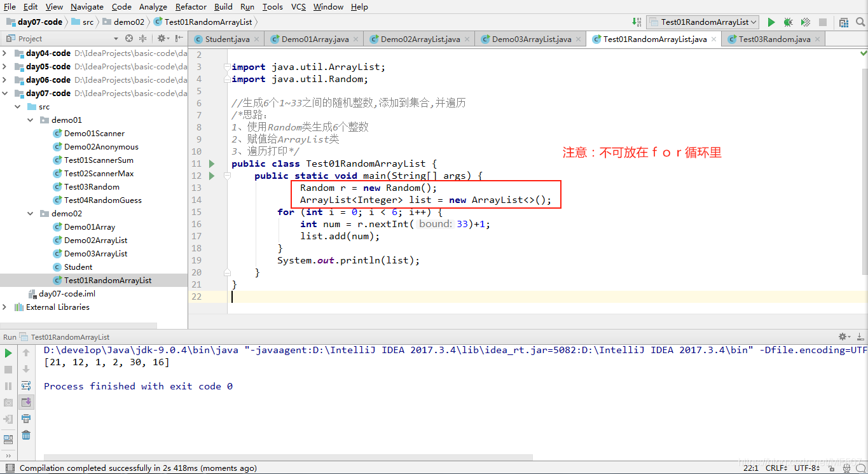Viewport: 868px width, 474px height.
Task: Close the Student.java tab
Action: (256, 39)
